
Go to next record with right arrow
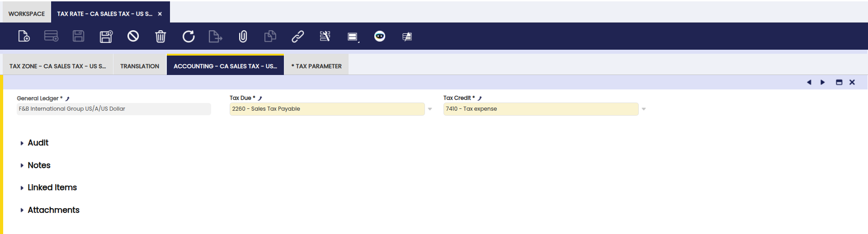click(x=823, y=82)
